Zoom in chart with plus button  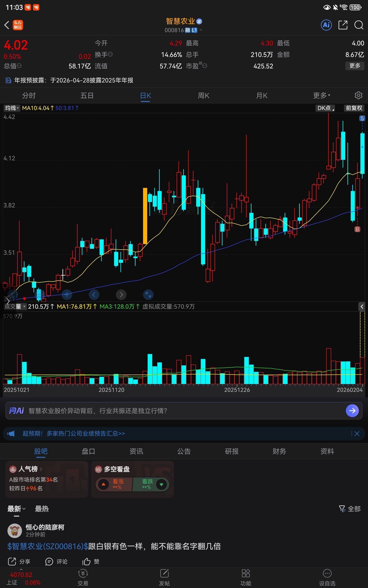[67, 295]
